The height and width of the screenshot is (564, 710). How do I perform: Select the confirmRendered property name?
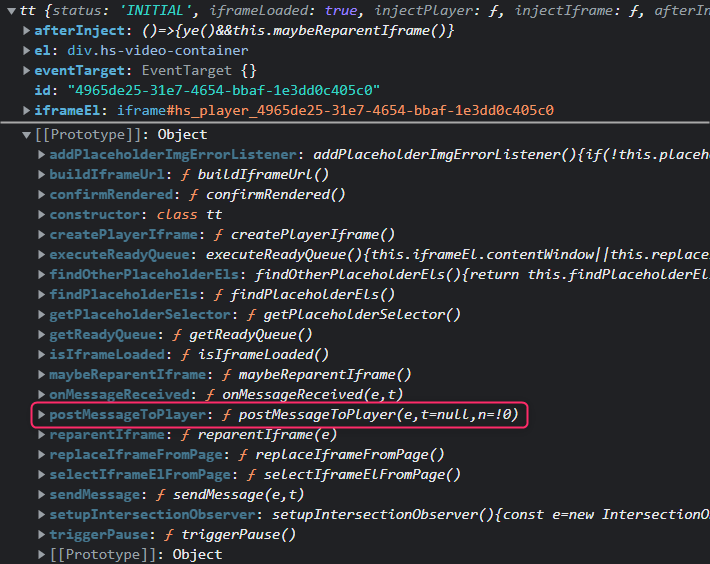pos(112,194)
